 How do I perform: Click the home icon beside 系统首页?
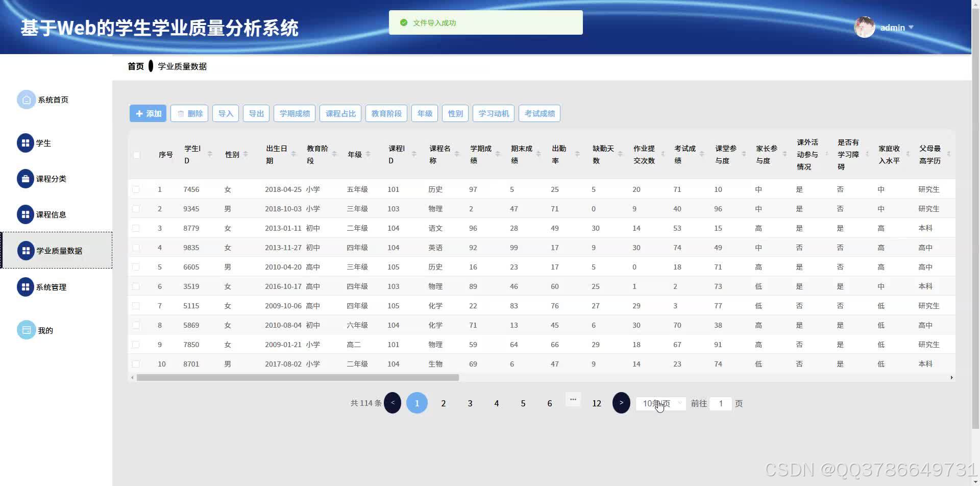(x=27, y=100)
